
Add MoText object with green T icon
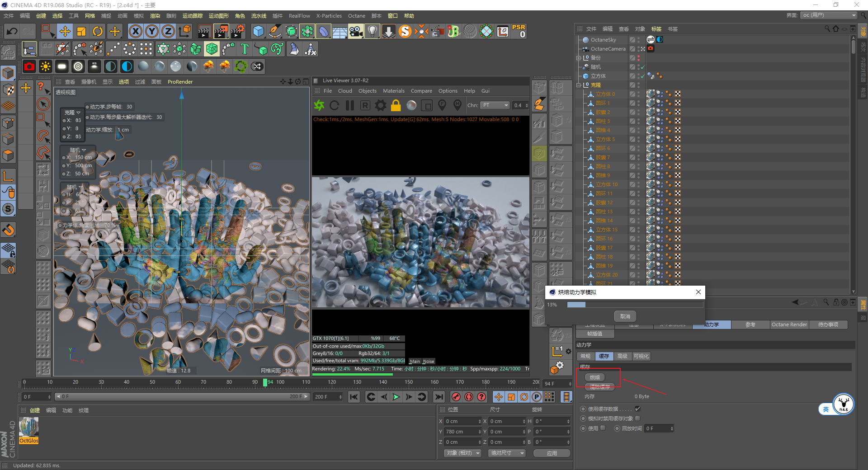point(245,49)
